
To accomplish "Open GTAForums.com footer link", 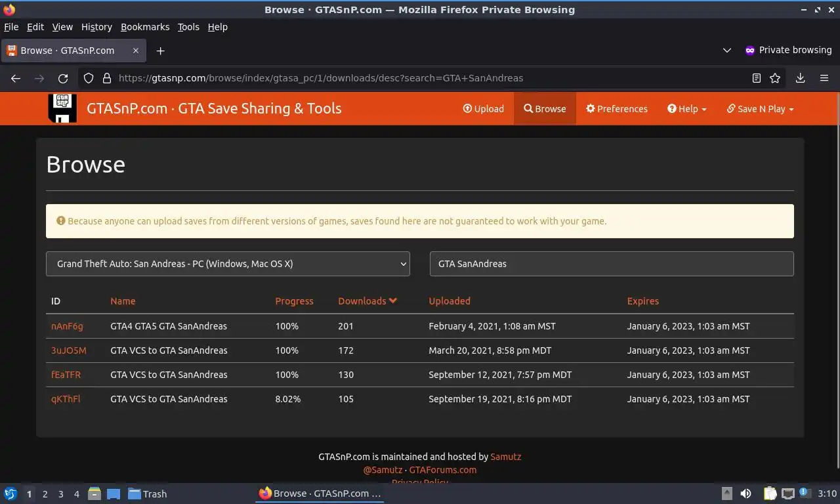I will click(443, 470).
